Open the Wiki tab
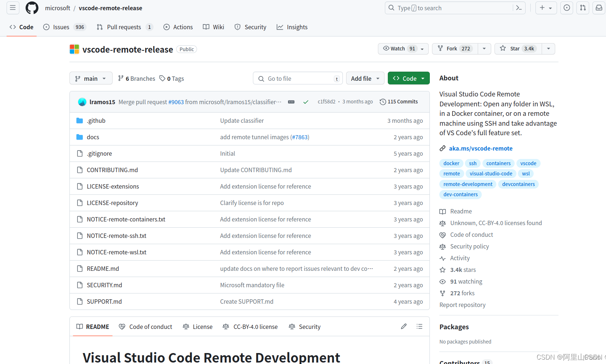 click(213, 27)
